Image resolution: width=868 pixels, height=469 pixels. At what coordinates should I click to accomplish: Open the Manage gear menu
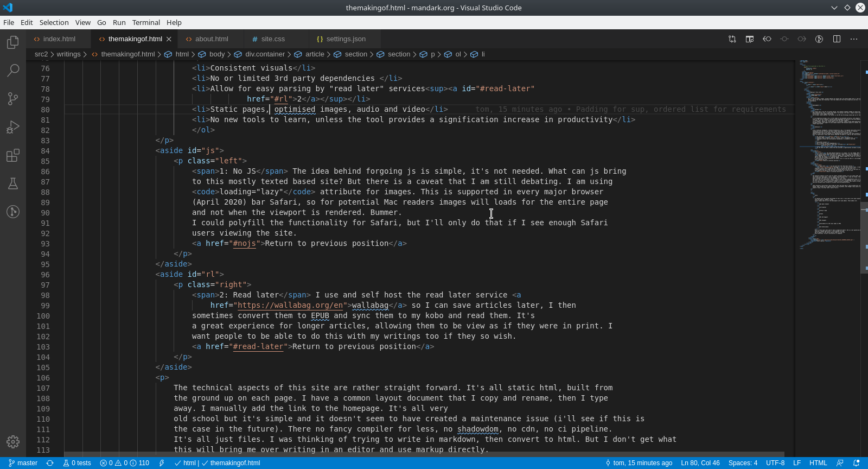pyautogui.click(x=13, y=442)
